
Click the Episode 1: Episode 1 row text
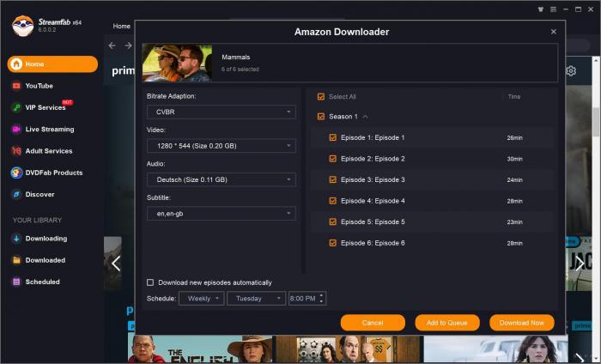click(373, 137)
